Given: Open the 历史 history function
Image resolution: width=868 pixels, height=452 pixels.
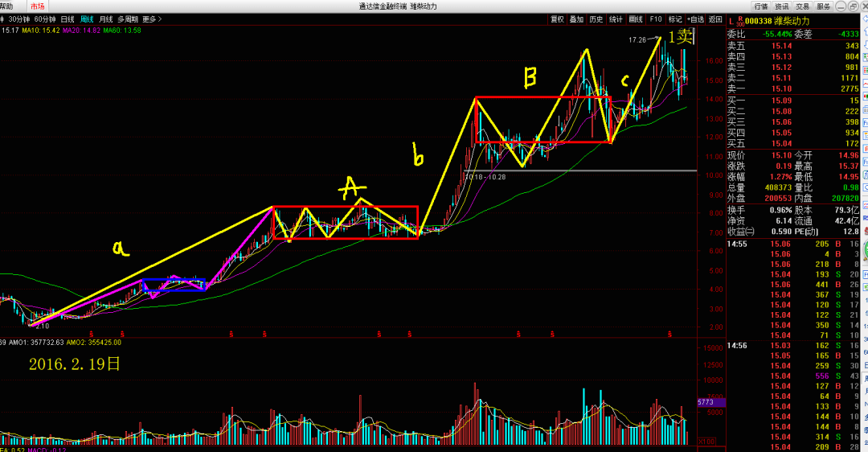Looking at the screenshot, I should pos(596,18).
